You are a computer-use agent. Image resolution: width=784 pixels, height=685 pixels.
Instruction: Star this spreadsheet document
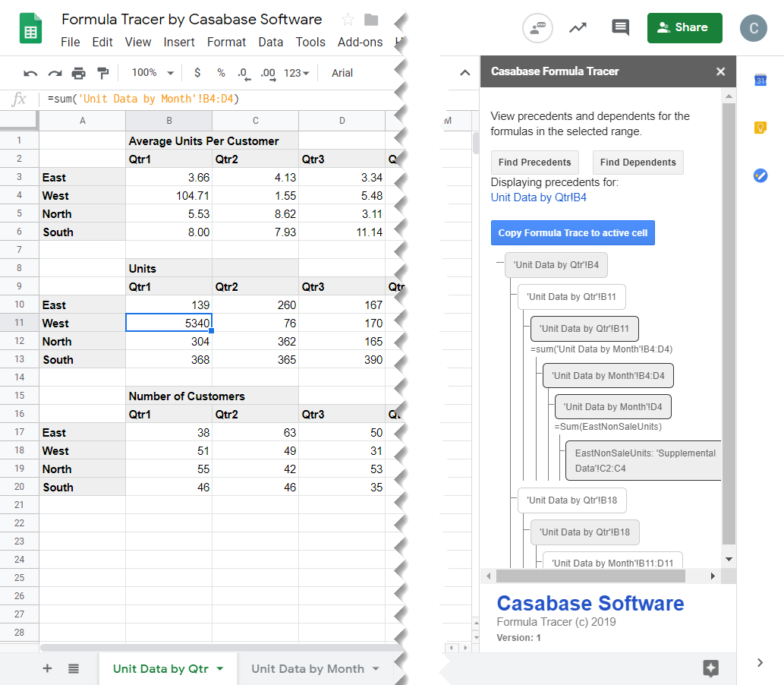(x=348, y=20)
